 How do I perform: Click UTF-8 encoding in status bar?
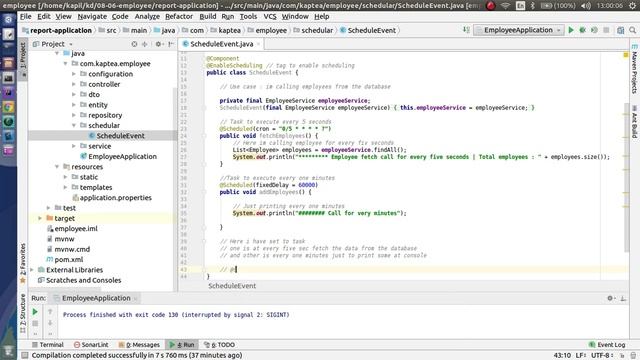coord(602,356)
